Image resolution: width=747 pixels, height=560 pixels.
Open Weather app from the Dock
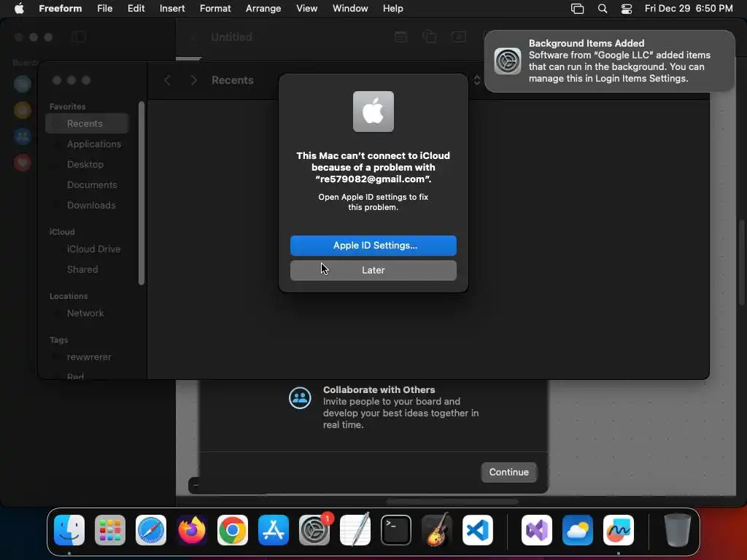[578, 530]
